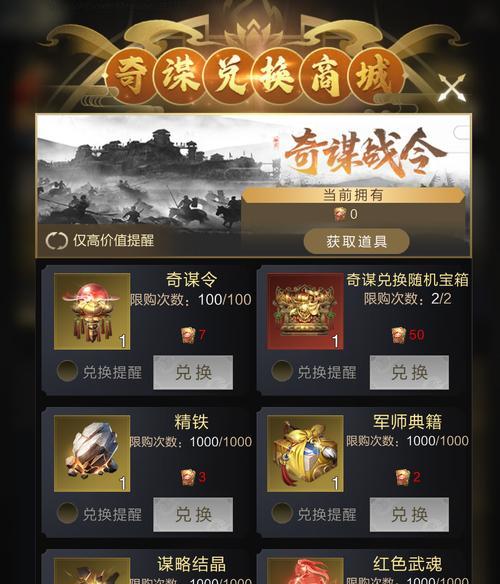Click the 奇谋兑换随机宝箱 chest icon
The height and width of the screenshot is (584, 500).
click(305, 311)
